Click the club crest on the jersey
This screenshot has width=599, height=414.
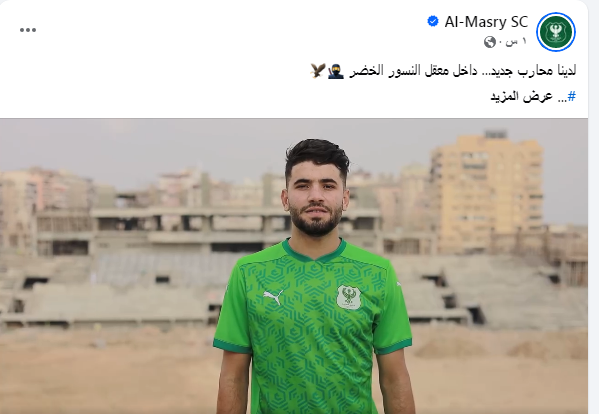coord(349,297)
